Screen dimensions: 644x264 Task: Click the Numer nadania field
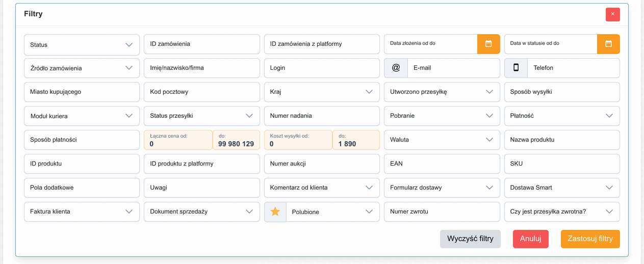(322, 116)
